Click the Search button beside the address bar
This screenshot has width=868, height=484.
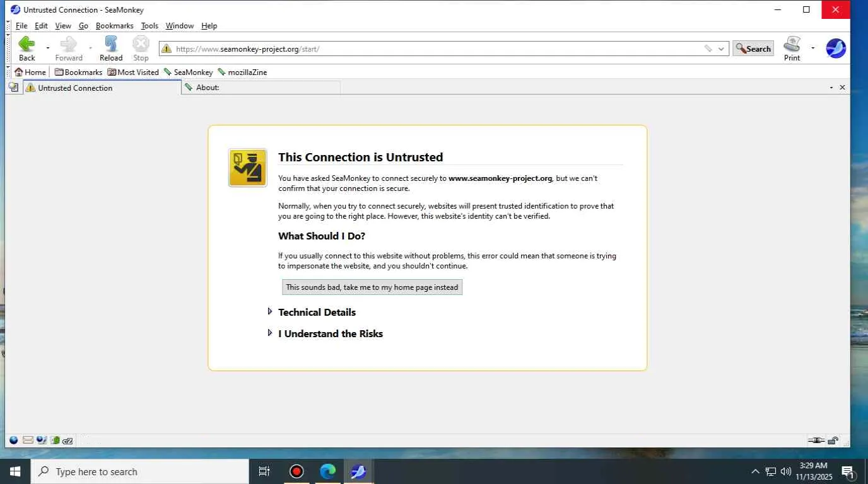753,49
